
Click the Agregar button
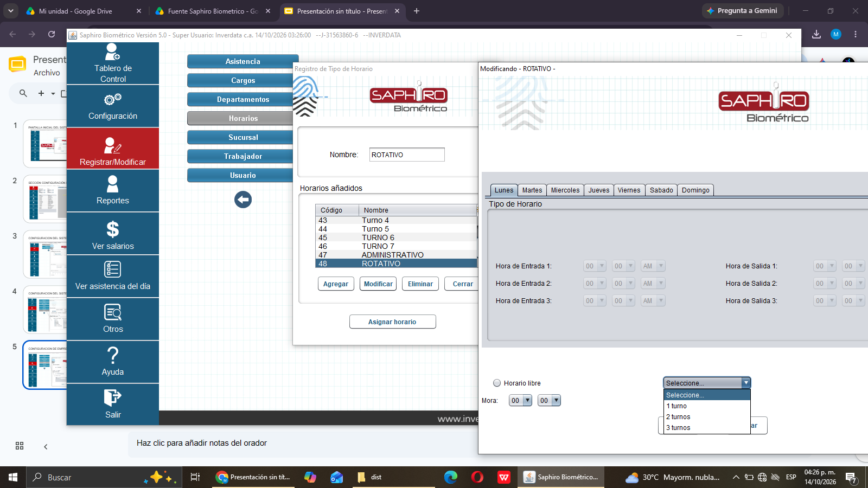[336, 284]
